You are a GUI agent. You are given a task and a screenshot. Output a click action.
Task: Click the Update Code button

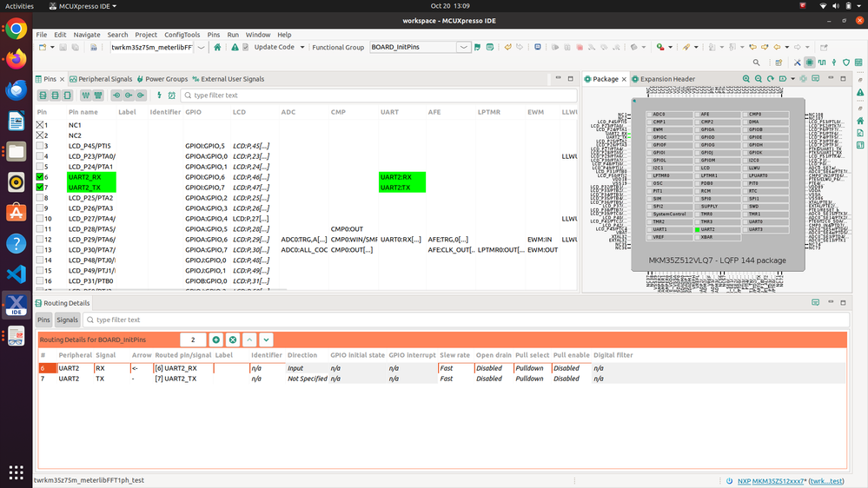point(274,47)
